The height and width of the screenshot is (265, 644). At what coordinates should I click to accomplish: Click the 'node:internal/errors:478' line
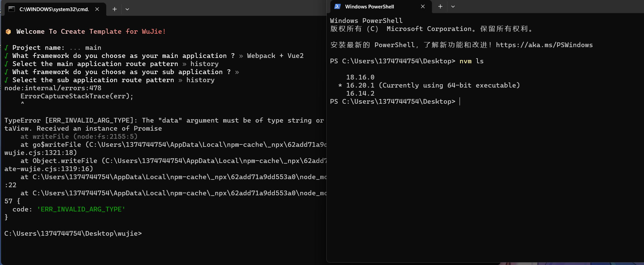point(53,88)
